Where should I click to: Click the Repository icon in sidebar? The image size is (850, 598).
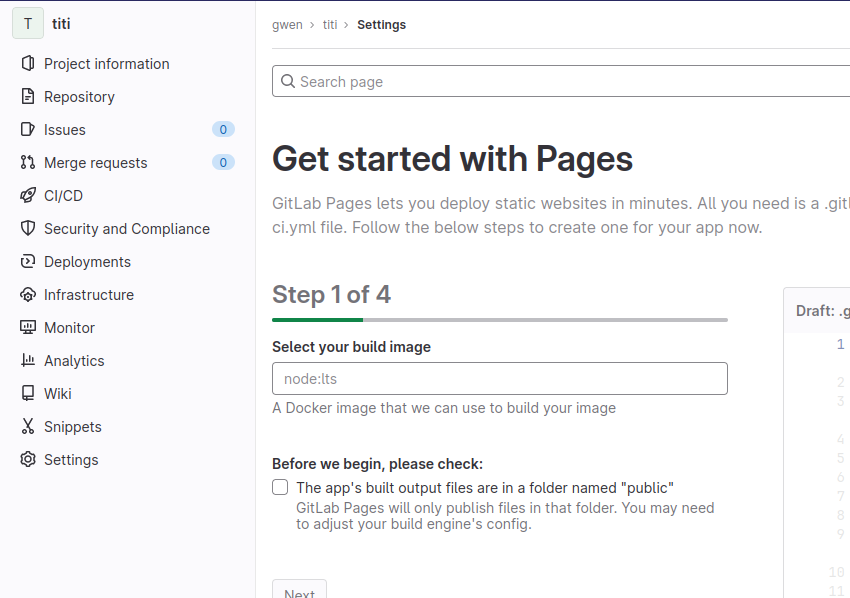coord(28,97)
